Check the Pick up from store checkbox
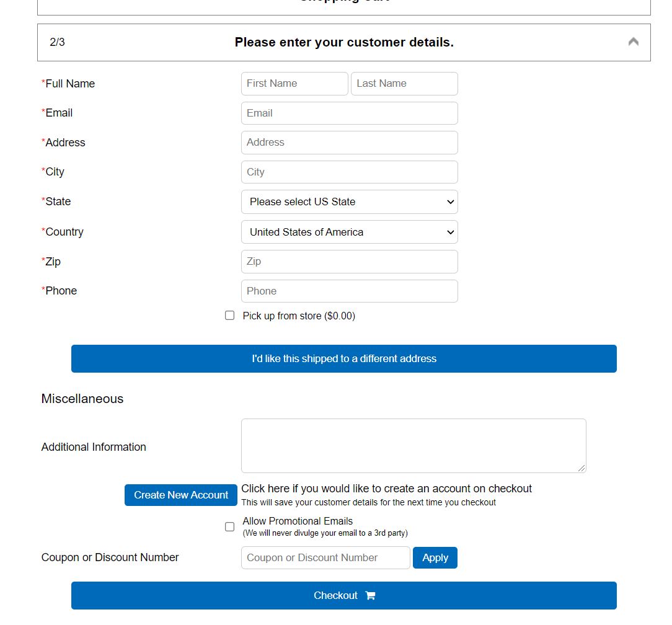The width and height of the screenshot is (672, 625). [230, 316]
